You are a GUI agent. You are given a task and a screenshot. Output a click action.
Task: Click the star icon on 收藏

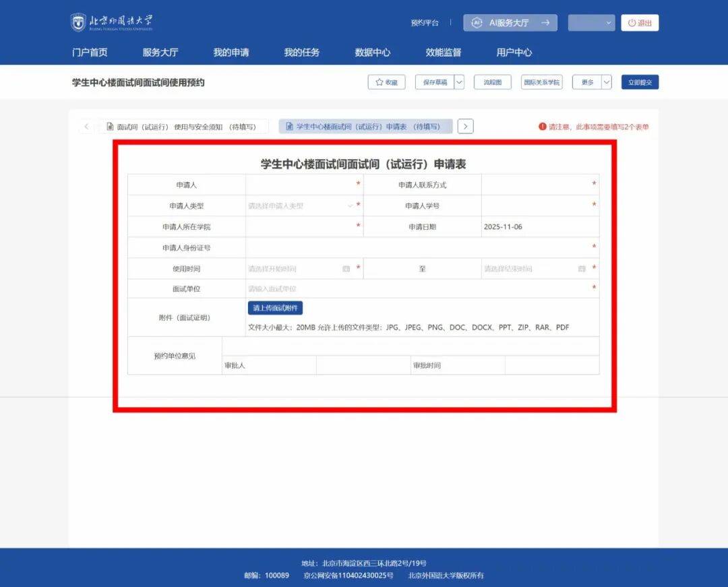pos(379,82)
